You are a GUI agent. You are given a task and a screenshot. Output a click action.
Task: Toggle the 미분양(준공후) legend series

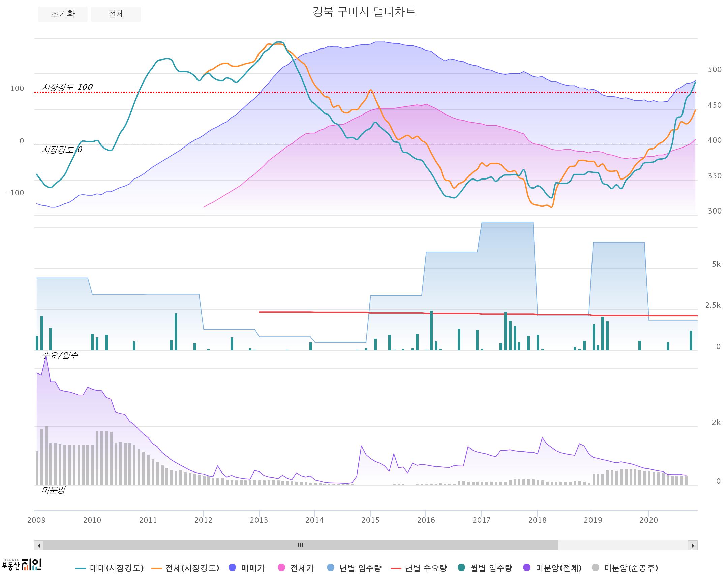(625, 568)
